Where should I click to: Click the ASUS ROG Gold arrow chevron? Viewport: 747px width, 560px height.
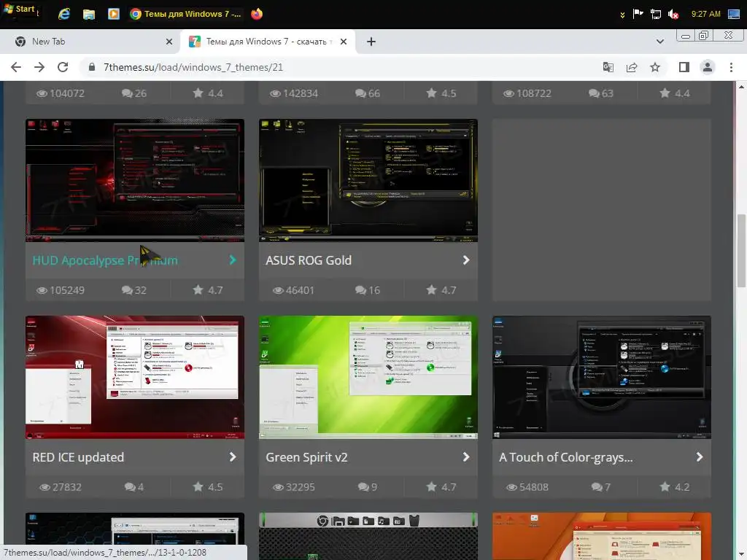[x=466, y=260]
